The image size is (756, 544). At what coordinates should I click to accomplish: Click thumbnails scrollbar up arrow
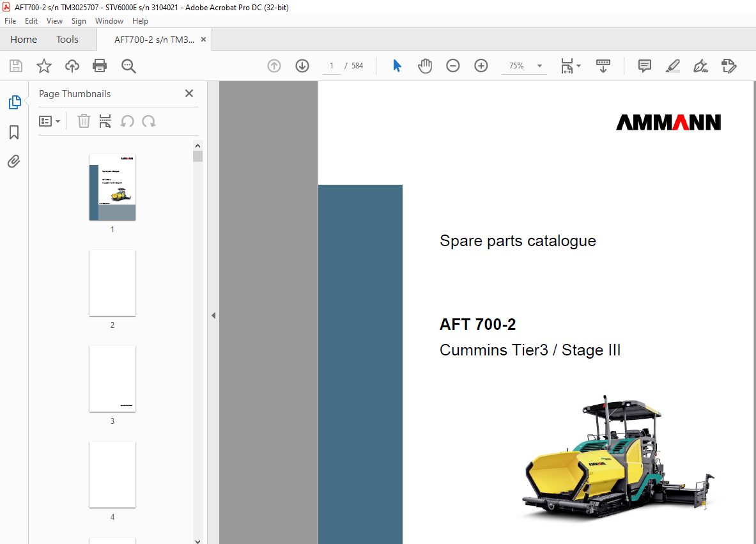197,146
